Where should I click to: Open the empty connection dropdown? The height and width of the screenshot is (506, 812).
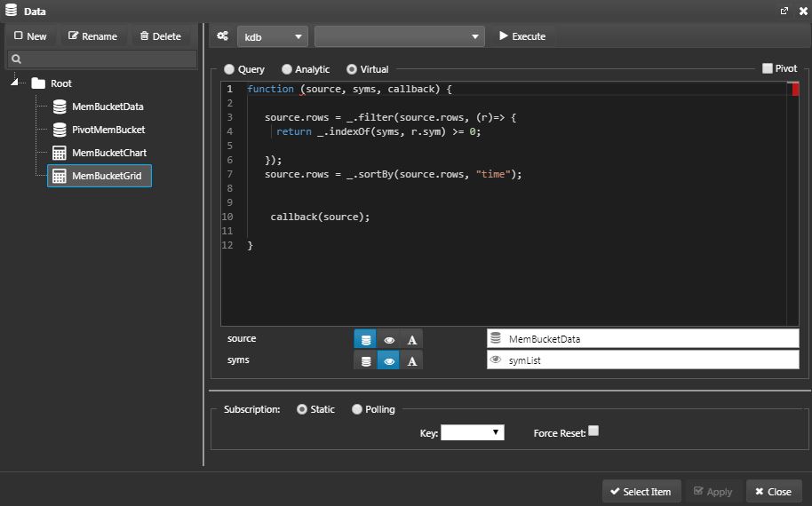click(x=399, y=36)
